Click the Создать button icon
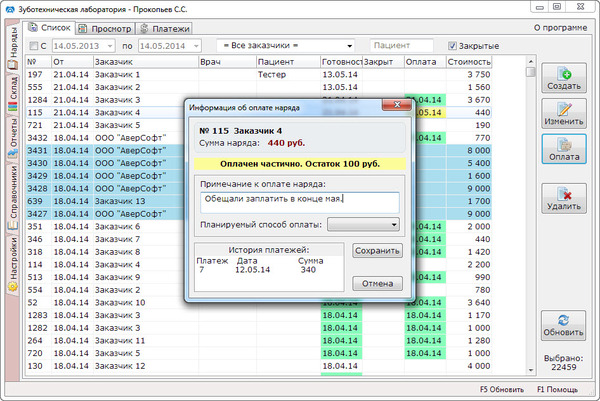 (x=564, y=73)
